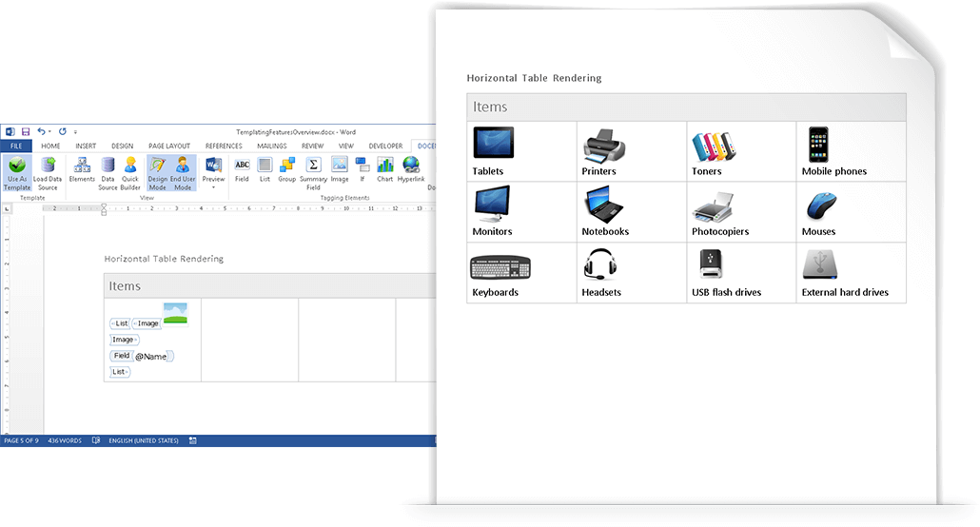Insert a Summary Field element
The image size is (980, 527).
[x=313, y=173]
